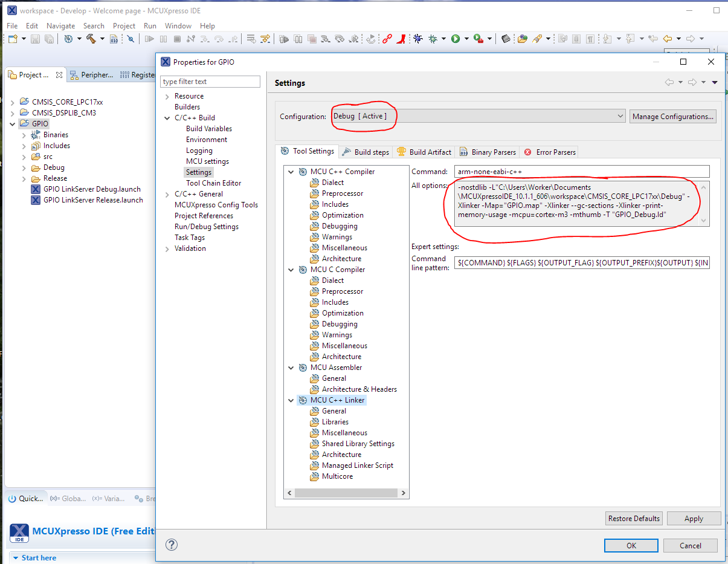Click the Resume debug toolbar icon

point(149,39)
